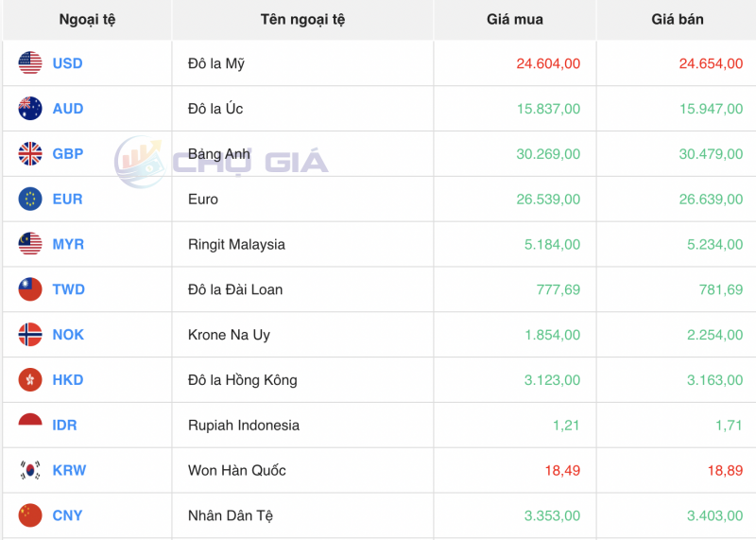Open the AUD currency link
756x540 pixels.
tap(68, 109)
